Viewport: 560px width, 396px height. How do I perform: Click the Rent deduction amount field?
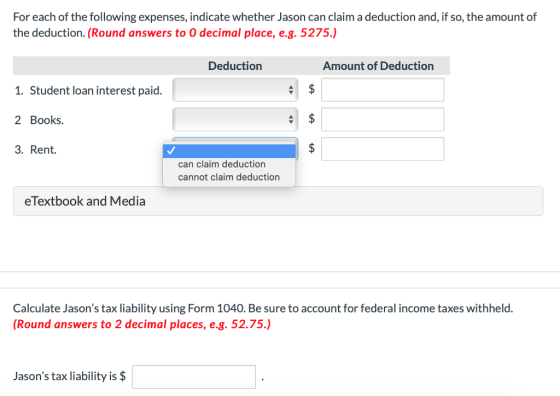click(x=382, y=149)
